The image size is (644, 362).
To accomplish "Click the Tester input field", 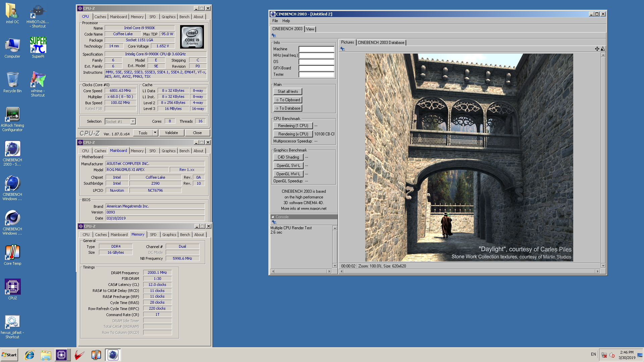I will [316, 74].
